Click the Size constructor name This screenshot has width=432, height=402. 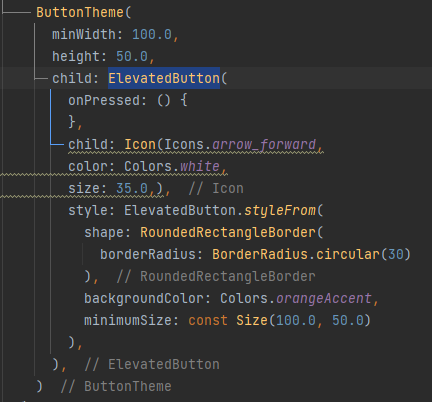tap(252, 320)
